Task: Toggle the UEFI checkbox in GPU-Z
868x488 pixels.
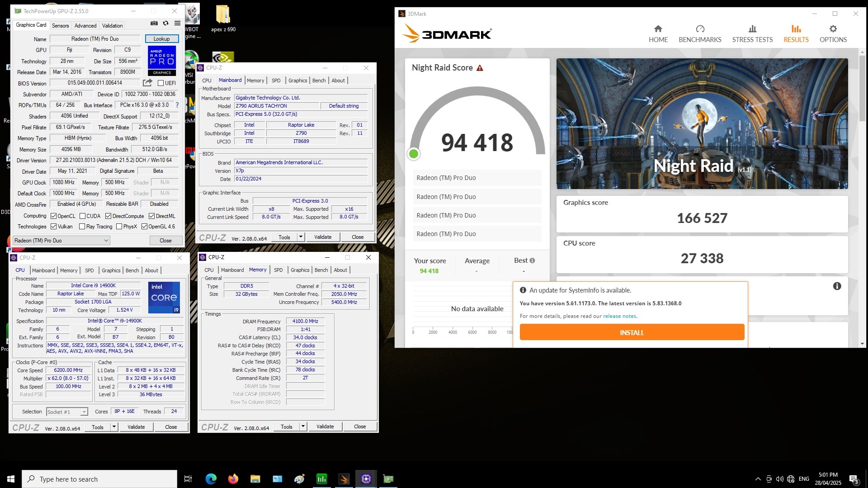Action: click(x=160, y=83)
